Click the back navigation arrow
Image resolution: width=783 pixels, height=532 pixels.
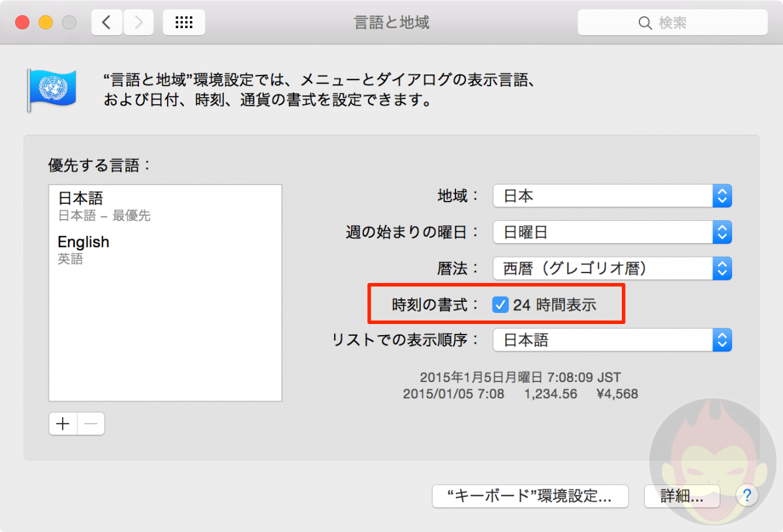(x=107, y=22)
